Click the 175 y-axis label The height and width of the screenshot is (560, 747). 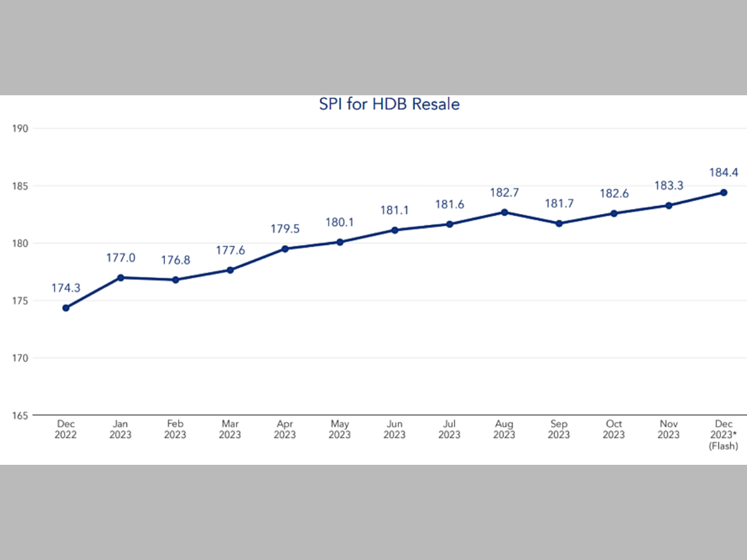click(x=21, y=301)
